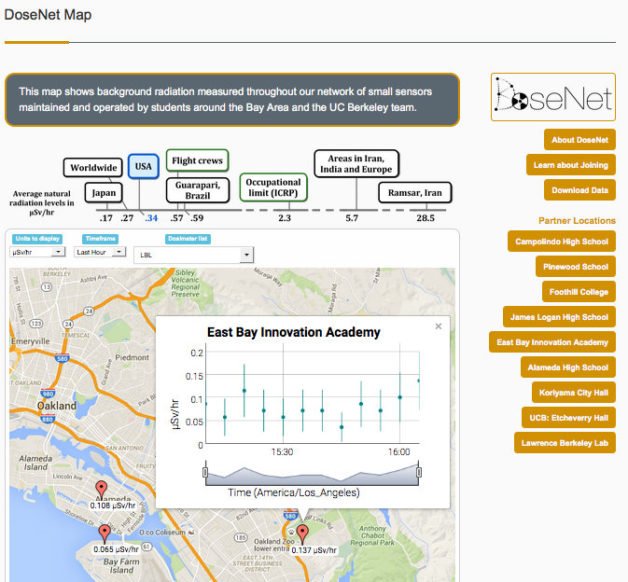Open the dosimeter list dropdown showing LBL
Screen dimensions: 628x582
click(194, 255)
